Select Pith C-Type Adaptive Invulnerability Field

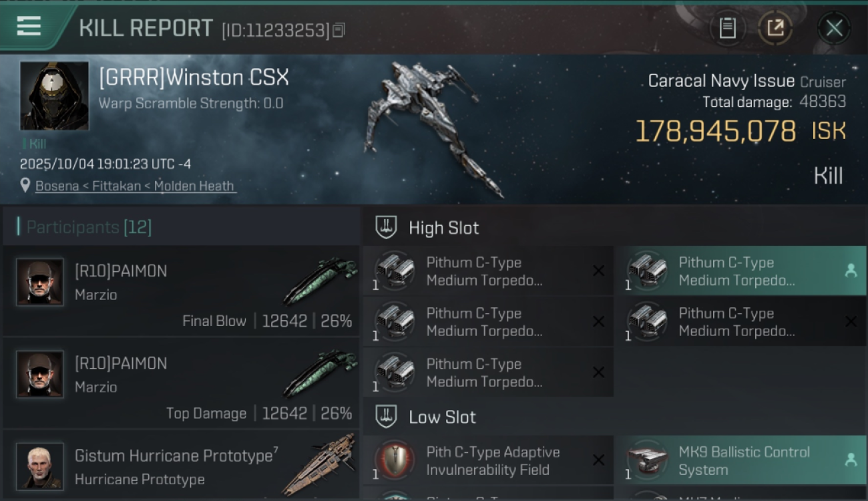(x=488, y=460)
